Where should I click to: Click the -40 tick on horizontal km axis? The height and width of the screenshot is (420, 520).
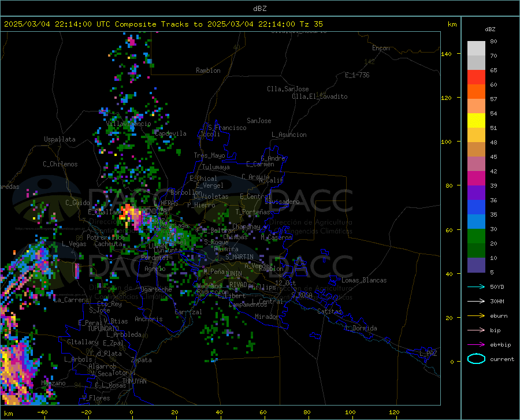(42, 412)
